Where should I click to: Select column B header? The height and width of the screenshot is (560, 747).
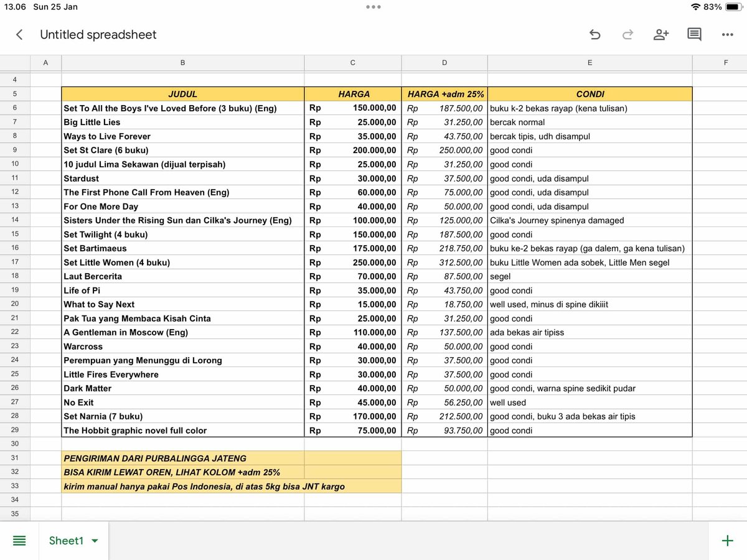pos(182,63)
